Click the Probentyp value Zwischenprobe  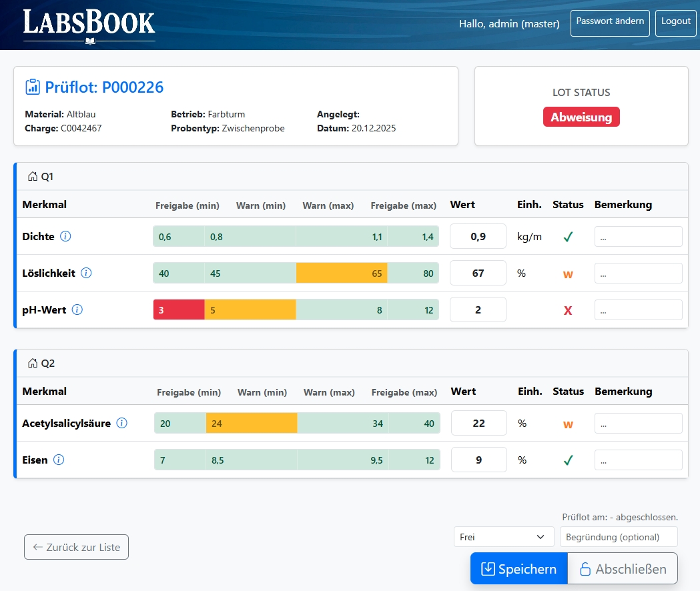point(253,128)
